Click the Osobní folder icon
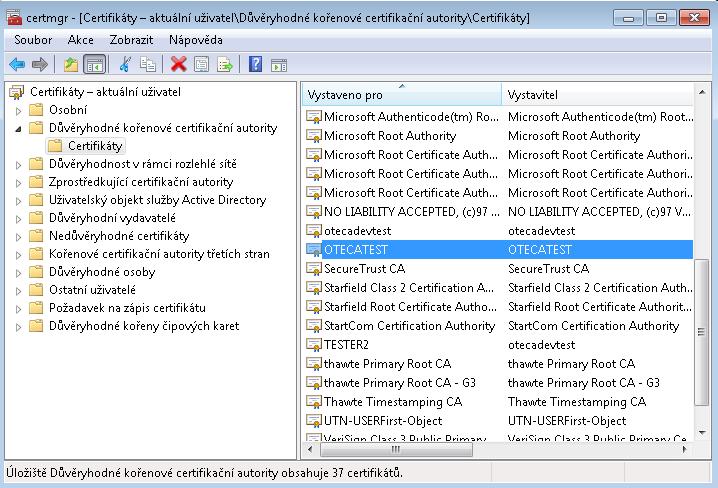The image size is (718, 488). pos(36,110)
